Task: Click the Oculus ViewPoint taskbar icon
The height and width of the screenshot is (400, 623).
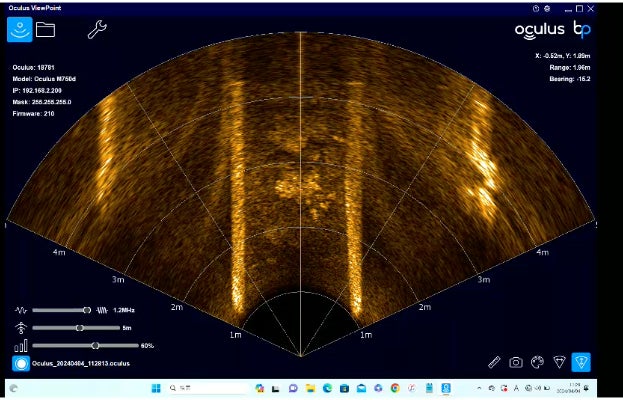Action: [x=446, y=388]
